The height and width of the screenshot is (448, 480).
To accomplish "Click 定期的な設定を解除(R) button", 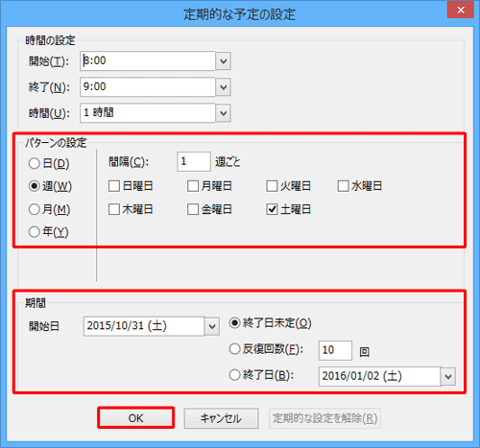I will tap(324, 418).
